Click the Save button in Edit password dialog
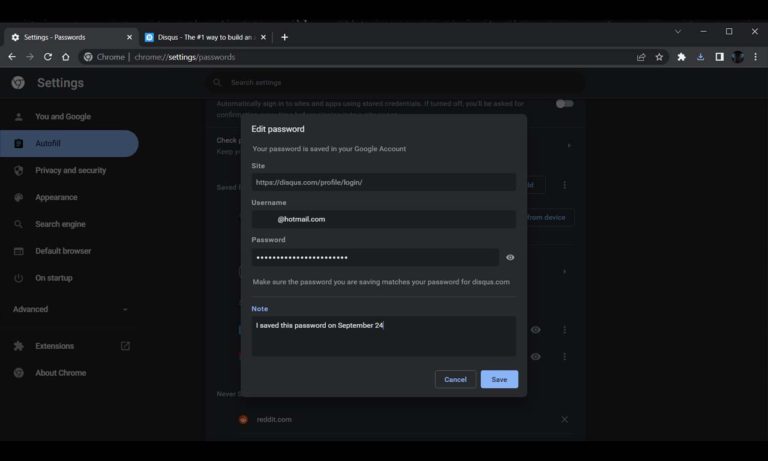This screenshot has height=461, width=768. [x=499, y=379]
